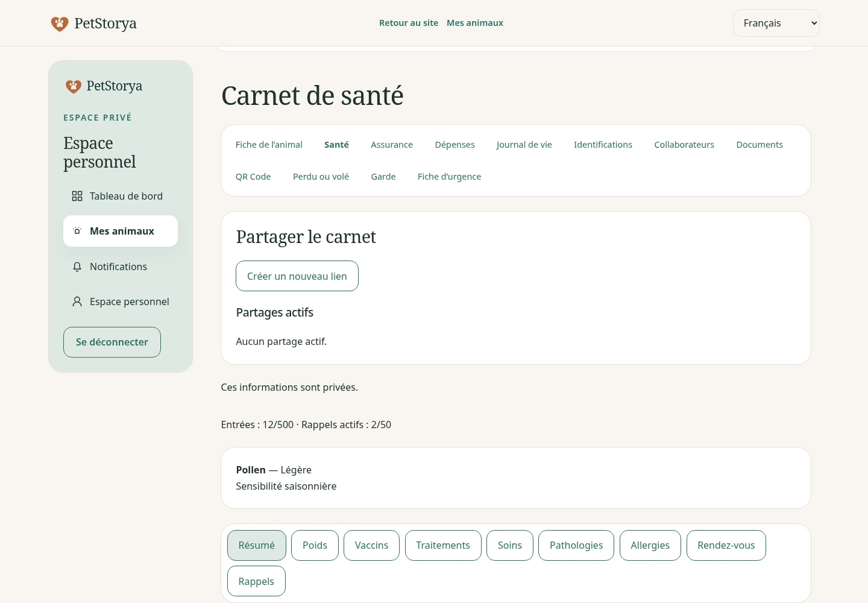
Task: Show the Poids section
Action: [315, 546]
